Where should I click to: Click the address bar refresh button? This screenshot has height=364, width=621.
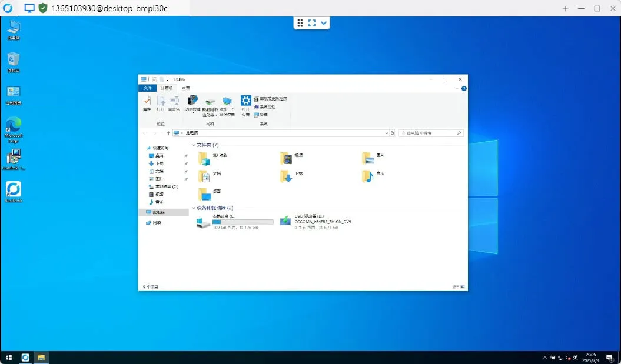pos(393,133)
